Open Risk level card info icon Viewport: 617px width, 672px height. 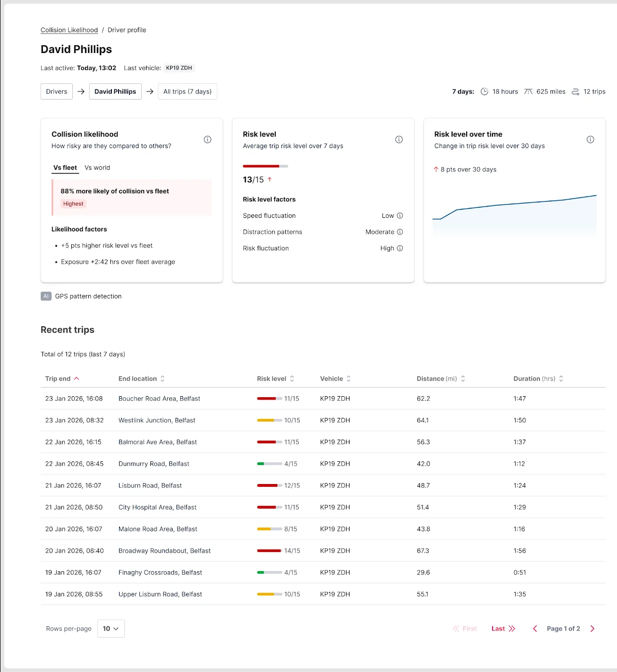(x=399, y=140)
